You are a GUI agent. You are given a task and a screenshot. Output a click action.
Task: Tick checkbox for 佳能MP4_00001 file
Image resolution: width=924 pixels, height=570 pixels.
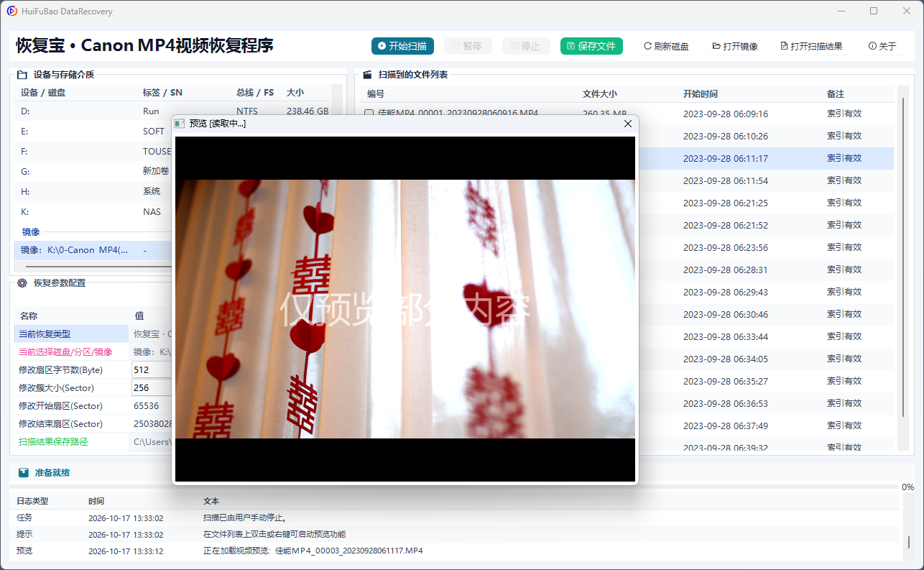369,114
